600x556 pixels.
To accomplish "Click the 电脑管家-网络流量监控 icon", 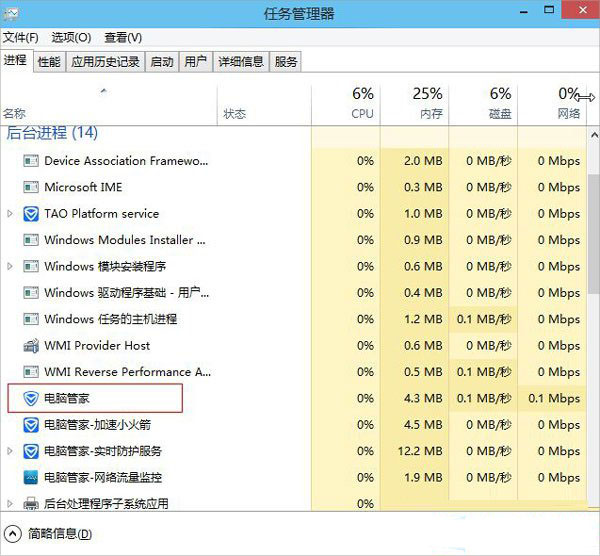I will [x=31, y=478].
